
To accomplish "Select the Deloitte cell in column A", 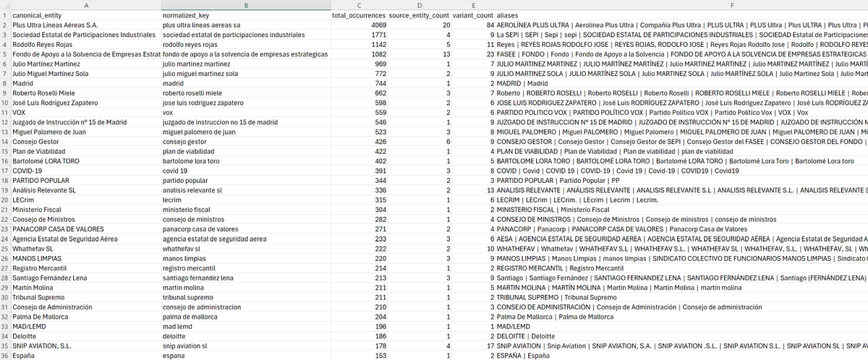I will click(85, 335).
